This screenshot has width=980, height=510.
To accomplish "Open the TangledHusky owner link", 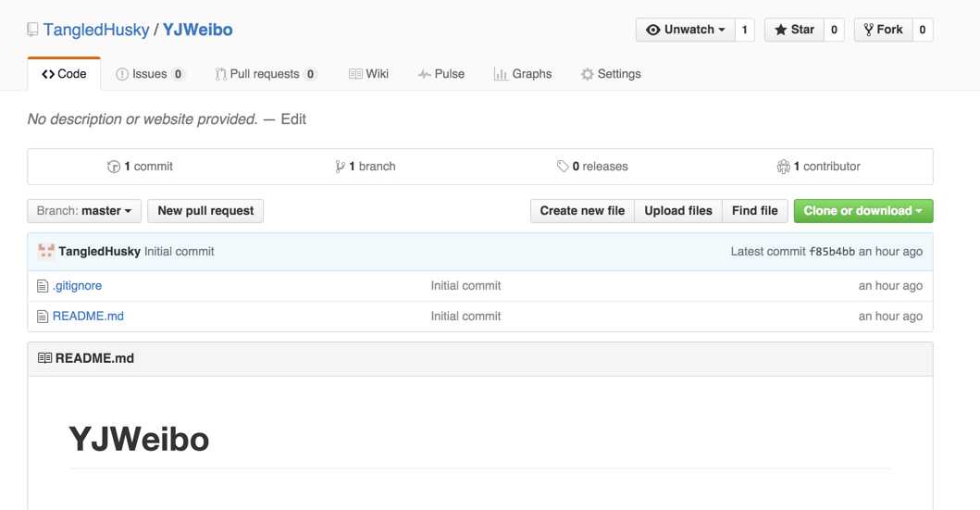I will 96,30.
